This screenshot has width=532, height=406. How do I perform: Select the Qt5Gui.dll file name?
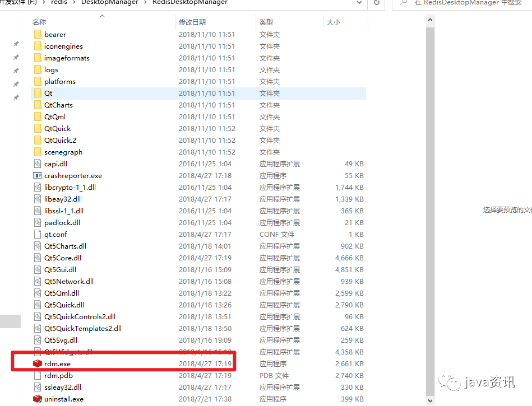click(x=60, y=269)
